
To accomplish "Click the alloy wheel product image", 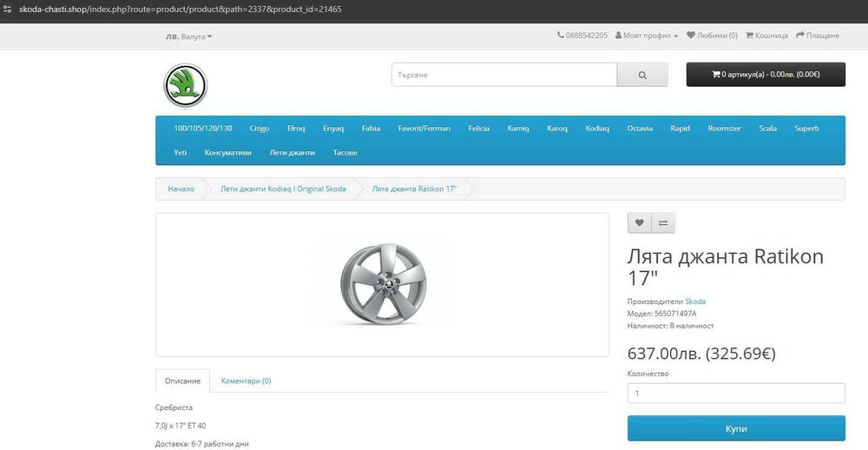I will tap(383, 284).
